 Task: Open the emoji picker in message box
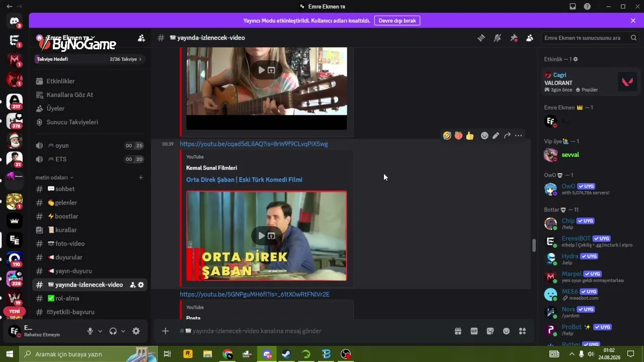[x=506, y=331]
